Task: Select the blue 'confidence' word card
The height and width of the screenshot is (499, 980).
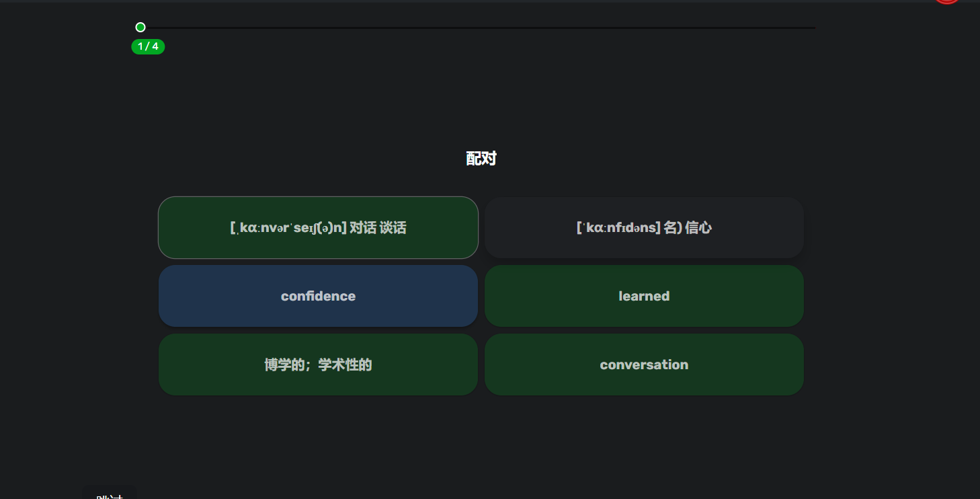Action: pyautogui.click(x=318, y=296)
